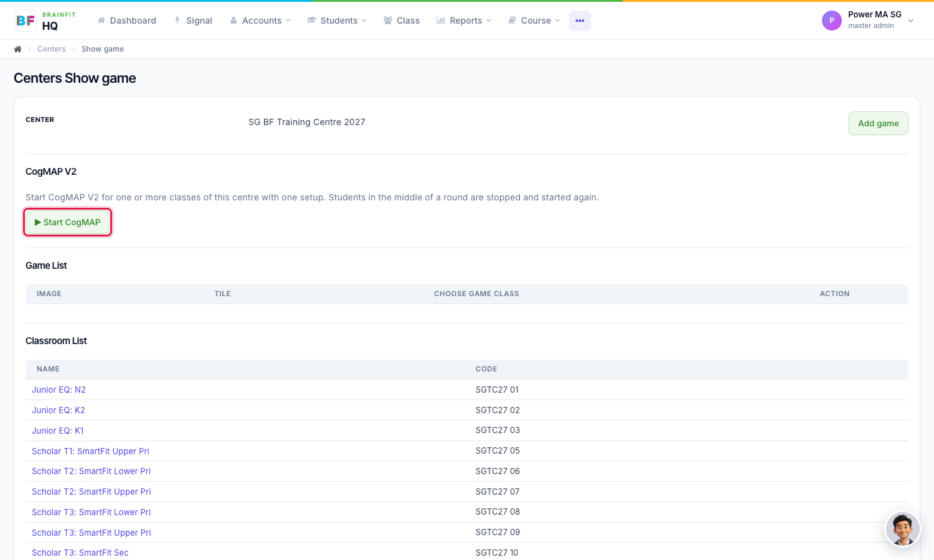Open Scholar T3: SmartFit Sec classroom
Viewport: 934px width, 560px height.
80,553
